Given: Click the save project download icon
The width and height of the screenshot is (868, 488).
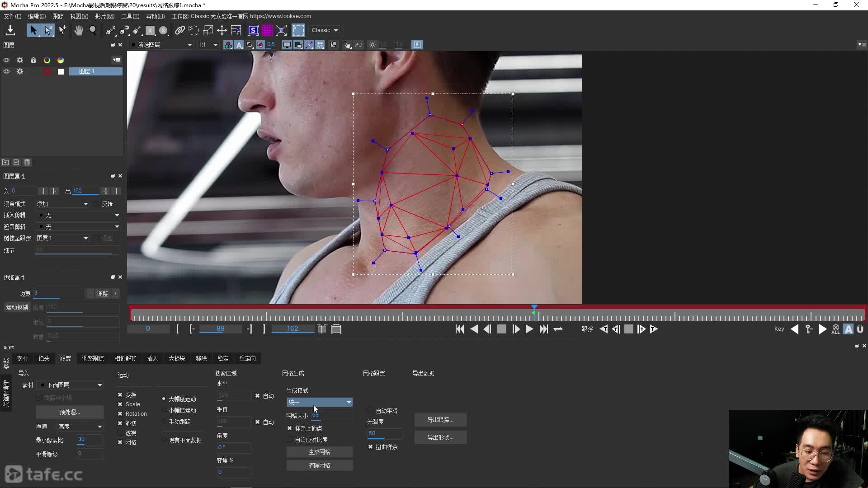Looking at the screenshot, I should 10,30.
